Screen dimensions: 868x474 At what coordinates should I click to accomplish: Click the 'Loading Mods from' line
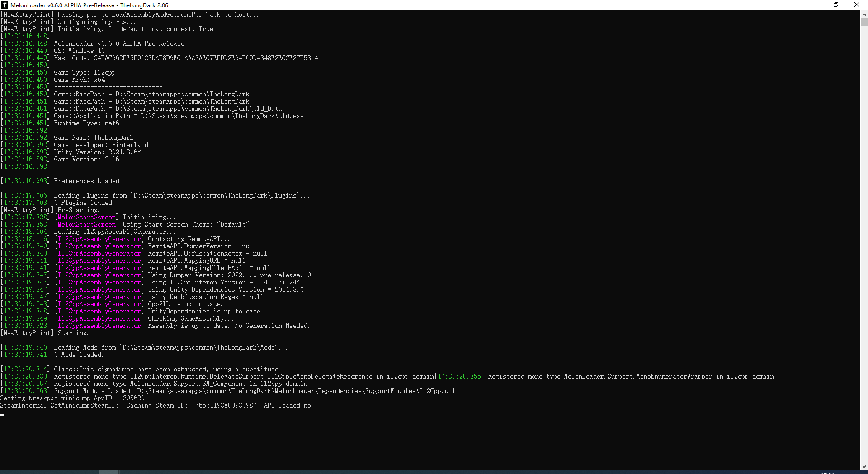coord(144,347)
